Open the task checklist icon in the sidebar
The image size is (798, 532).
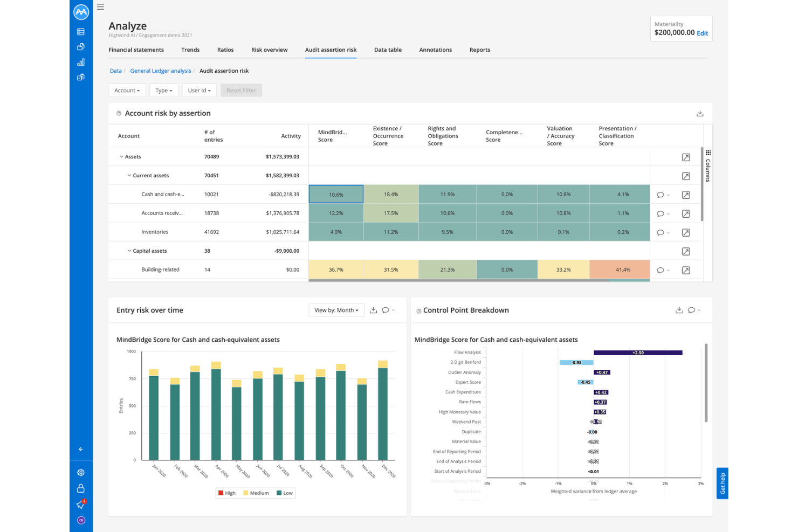pos(81,77)
